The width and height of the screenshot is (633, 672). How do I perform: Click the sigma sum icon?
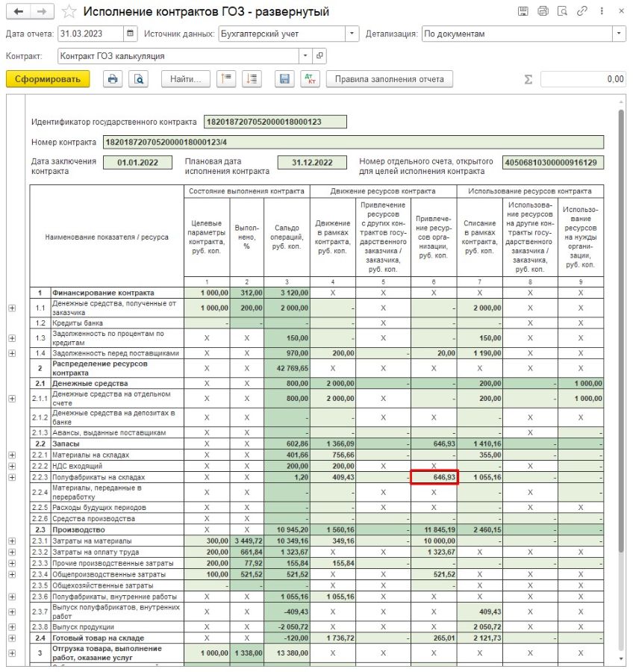pyautogui.click(x=528, y=79)
